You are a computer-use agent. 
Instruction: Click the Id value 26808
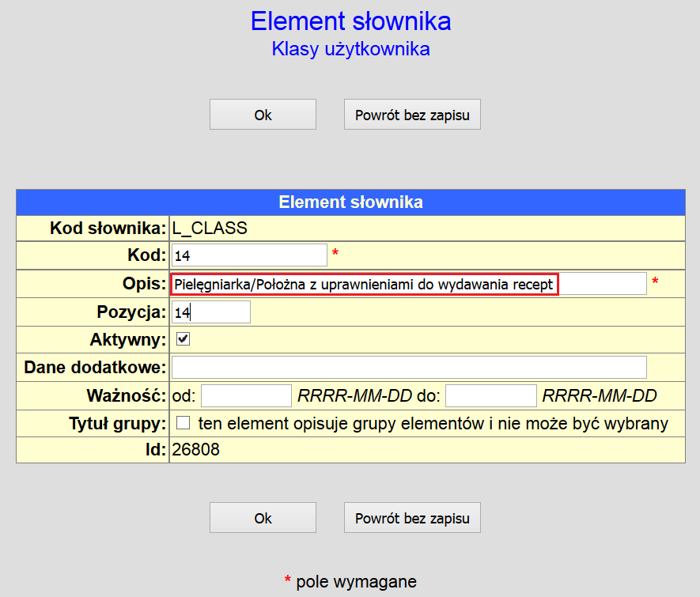point(195,449)
